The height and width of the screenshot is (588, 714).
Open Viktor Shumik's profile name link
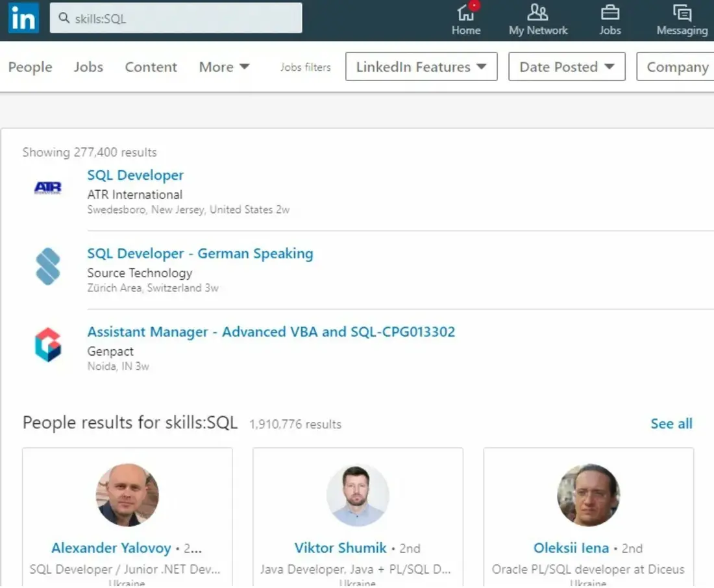[x=340, y=548]
